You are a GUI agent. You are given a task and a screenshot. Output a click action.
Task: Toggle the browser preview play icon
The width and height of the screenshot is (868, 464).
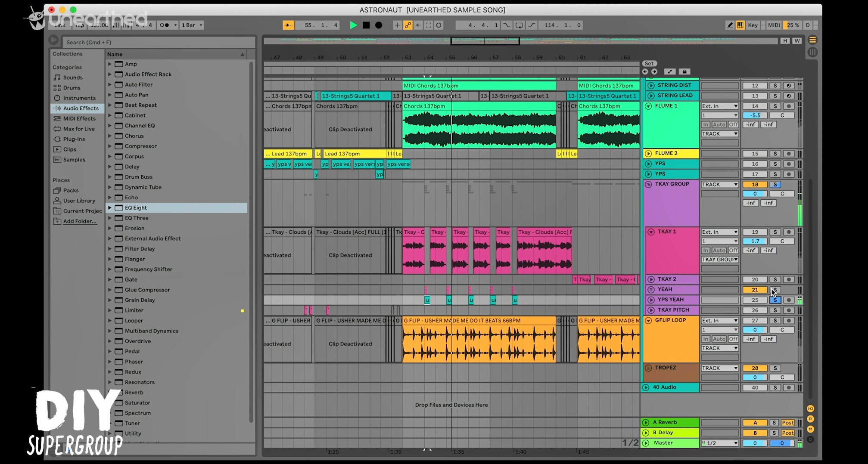(x=53, y=40)
